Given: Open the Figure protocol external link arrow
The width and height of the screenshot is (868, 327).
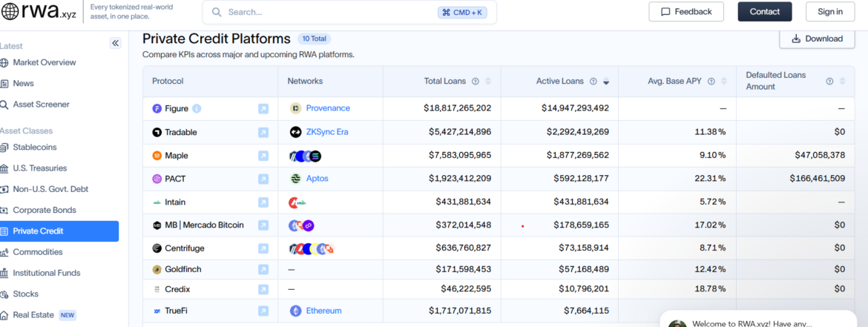Looking at the screenshot, I should pos(263,109).
